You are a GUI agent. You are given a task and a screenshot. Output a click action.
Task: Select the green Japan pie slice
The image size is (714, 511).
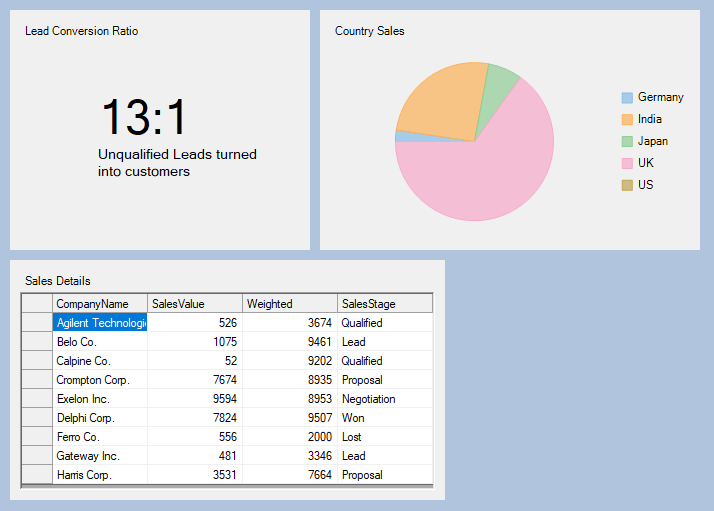click(x=499, y=90)
